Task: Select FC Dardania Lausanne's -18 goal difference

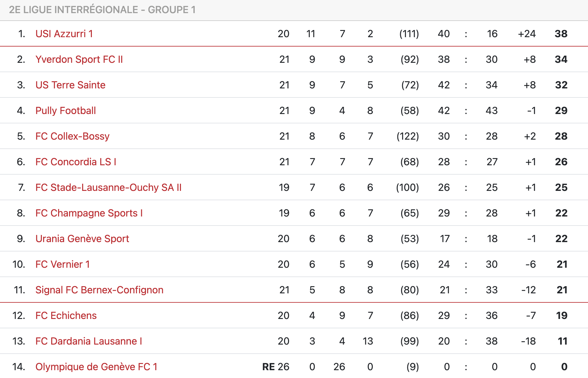Action: [528, 341]
